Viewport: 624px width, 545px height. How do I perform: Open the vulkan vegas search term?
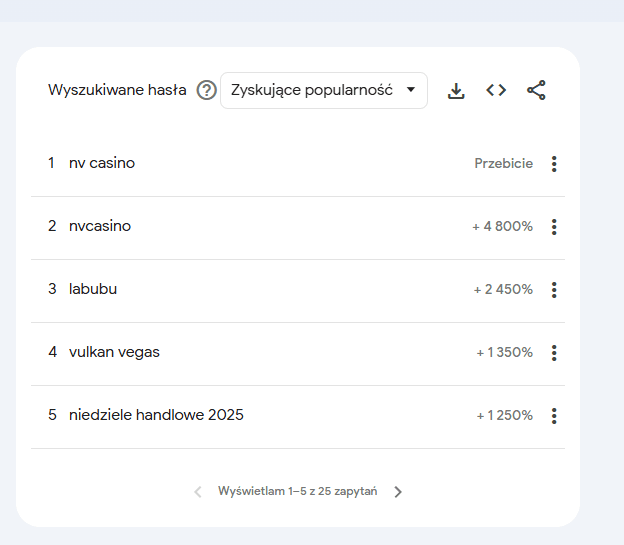(x=114, y=352)
